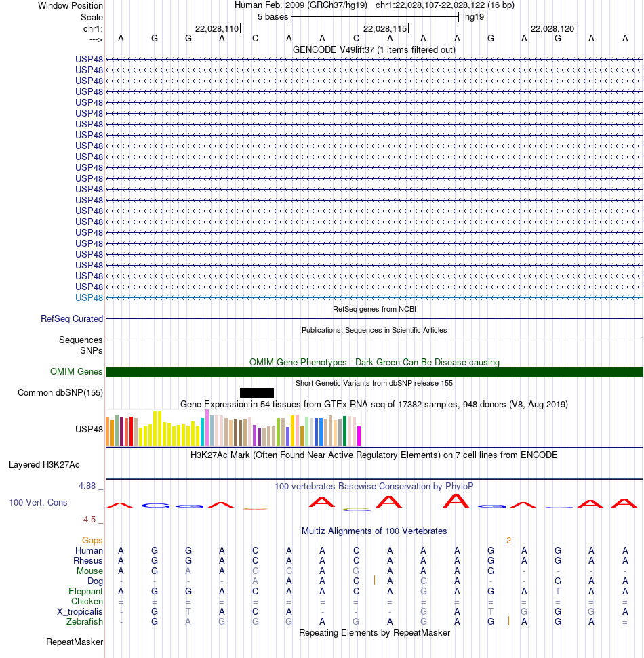Screen dimensions: 644x658
Task: Click the Common dbSNP(155) label
Action: (x=60, y=393)
